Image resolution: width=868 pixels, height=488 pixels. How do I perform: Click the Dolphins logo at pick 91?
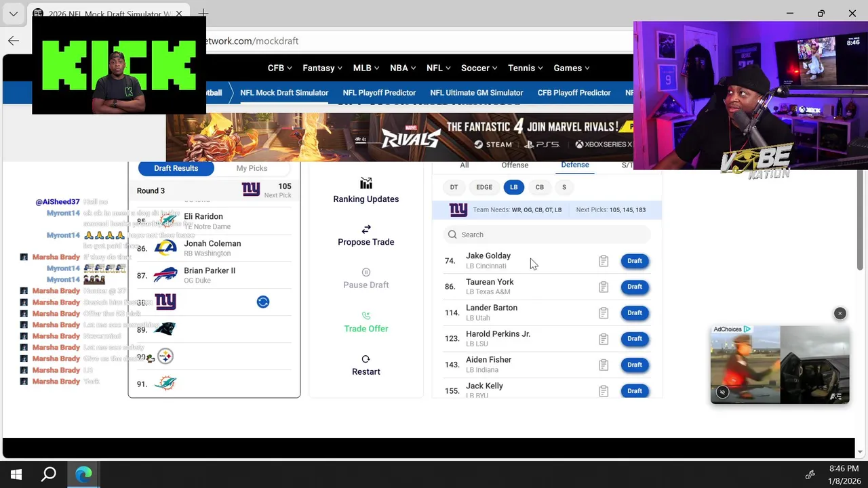tap(165, 384)
